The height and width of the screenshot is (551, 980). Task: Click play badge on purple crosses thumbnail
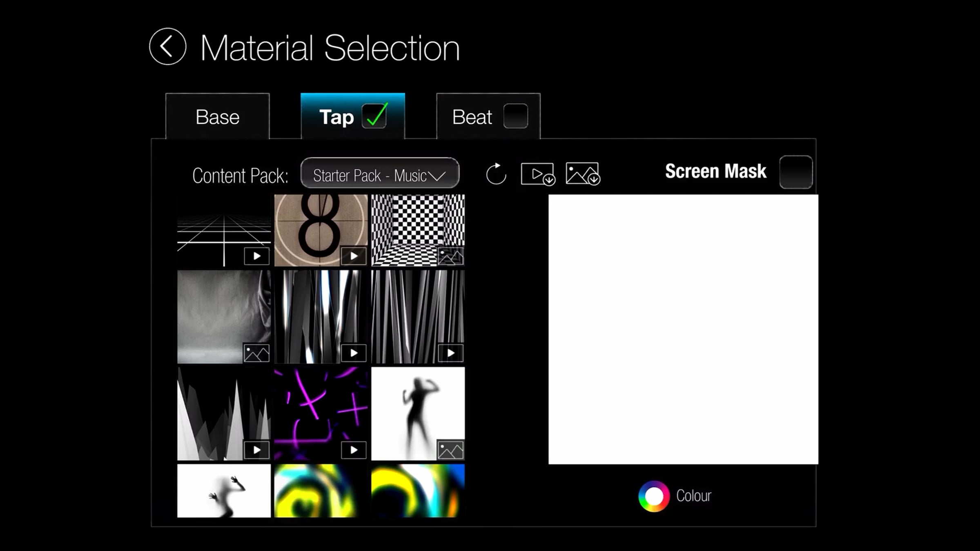tap(354, 450)
